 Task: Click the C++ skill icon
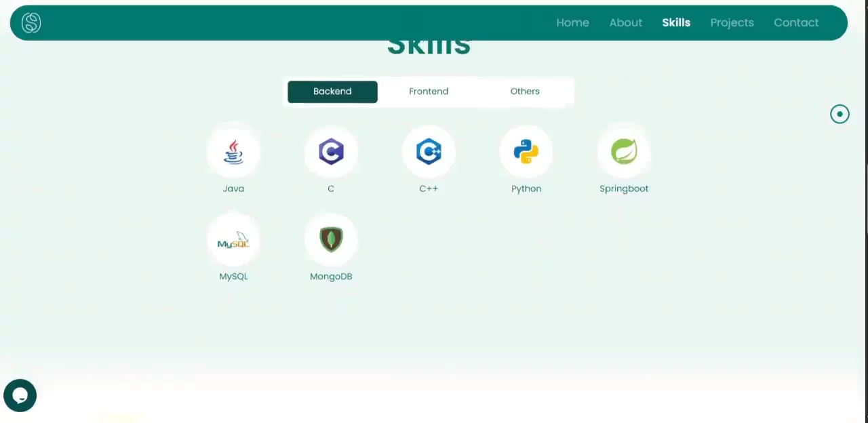429,152
